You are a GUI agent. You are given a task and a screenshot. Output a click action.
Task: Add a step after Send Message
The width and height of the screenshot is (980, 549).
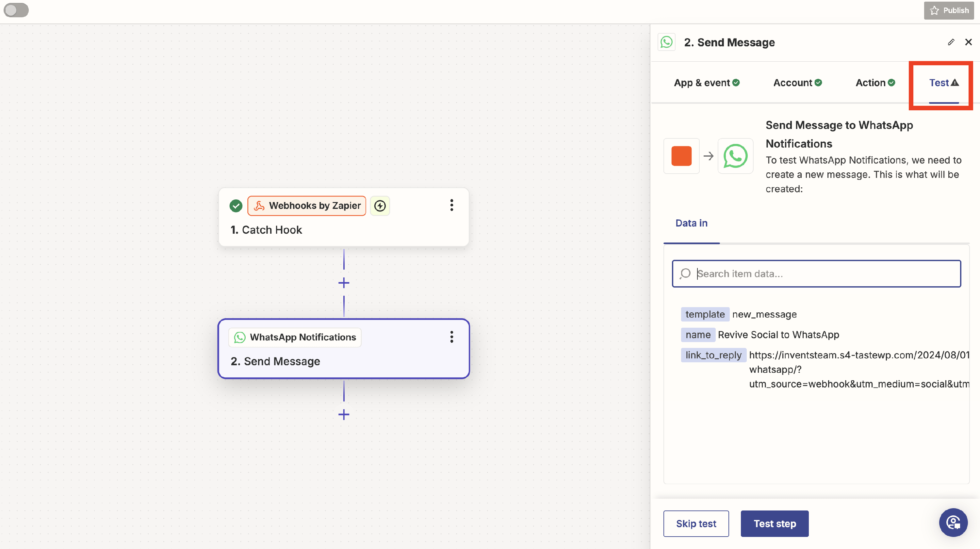(x=344, y=415)
